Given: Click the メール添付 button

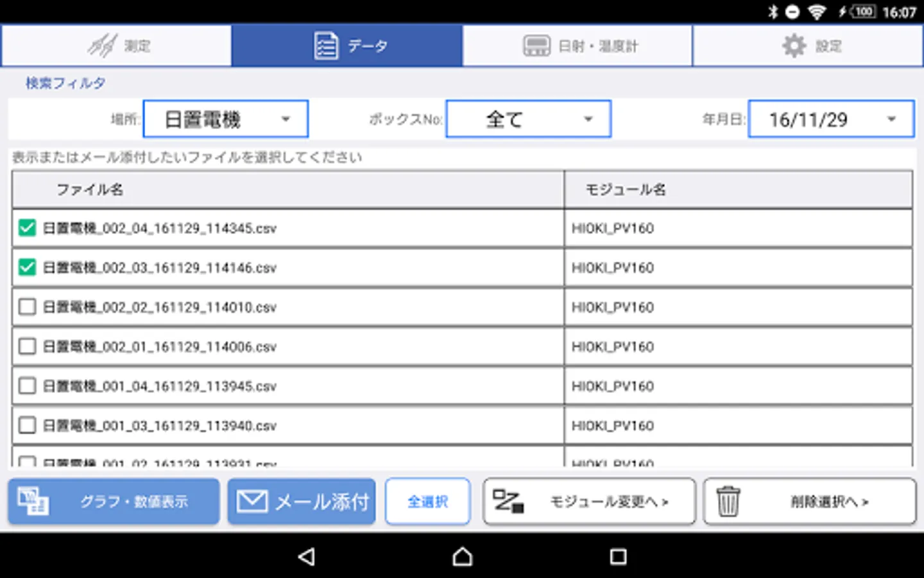Looking at the screenshot, I should coord(302,502).
